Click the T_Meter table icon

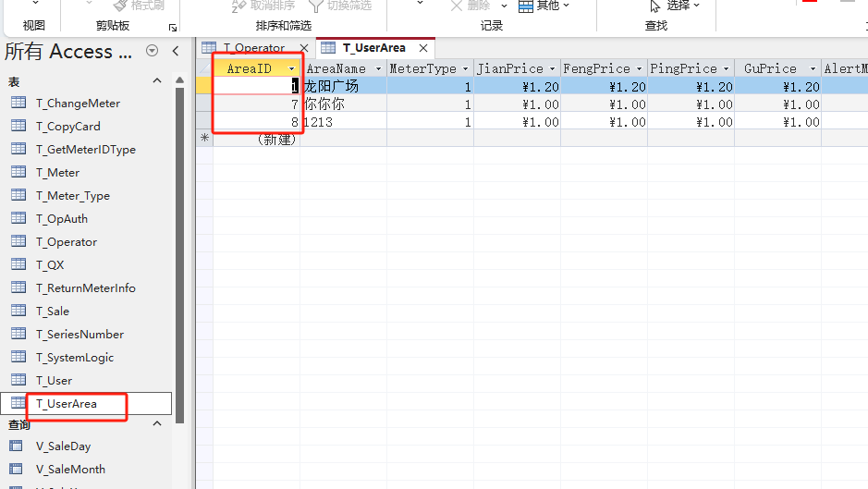click(x=18, y=173)
